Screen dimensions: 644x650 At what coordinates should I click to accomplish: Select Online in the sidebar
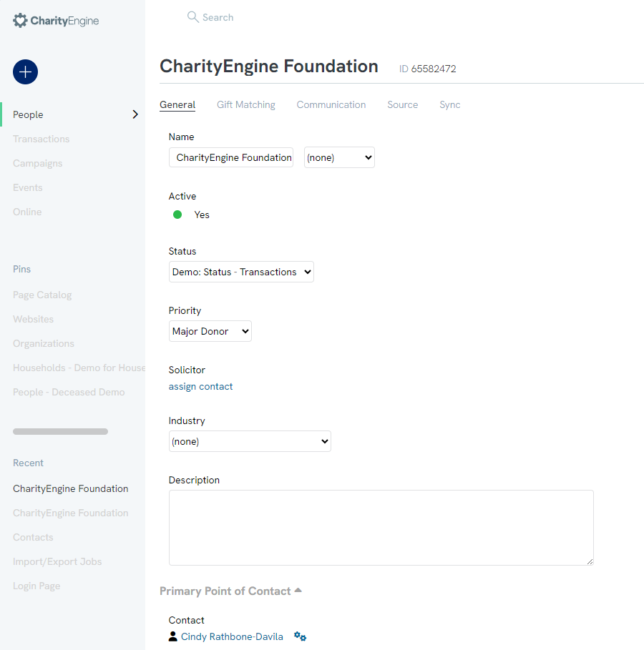[27, 212]
